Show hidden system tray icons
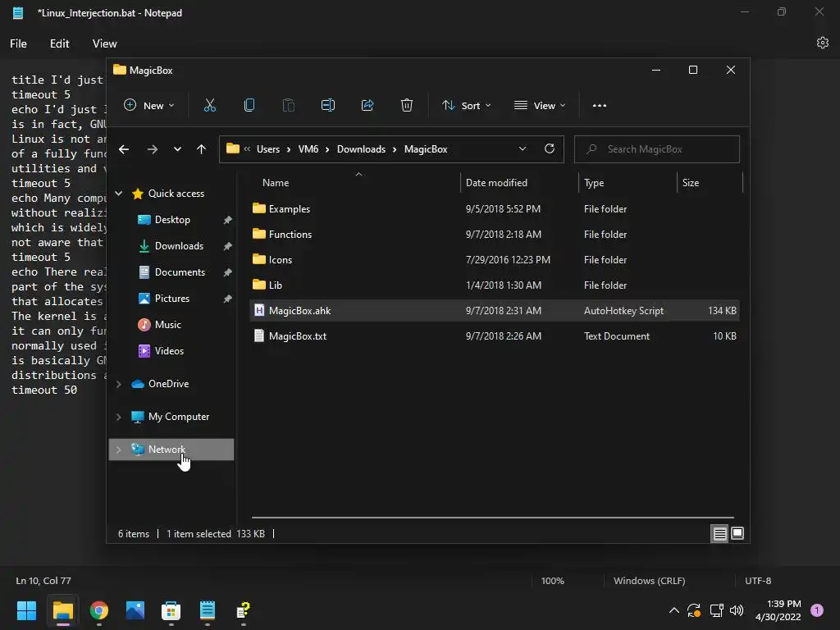This screenshot has height=630, width=840. (674, 610)
